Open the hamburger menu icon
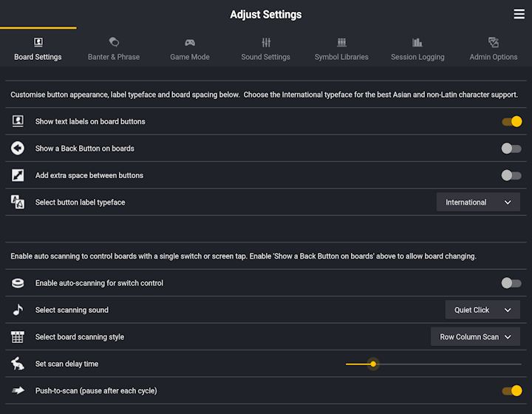The height and width of the screenshot is (414, 532). point(519,14)
